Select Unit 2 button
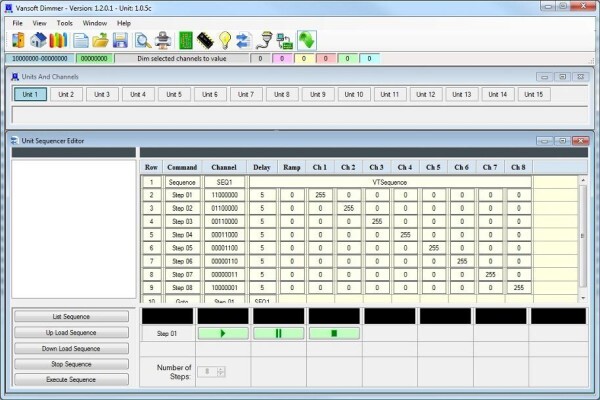 click(x=66, y=94)
